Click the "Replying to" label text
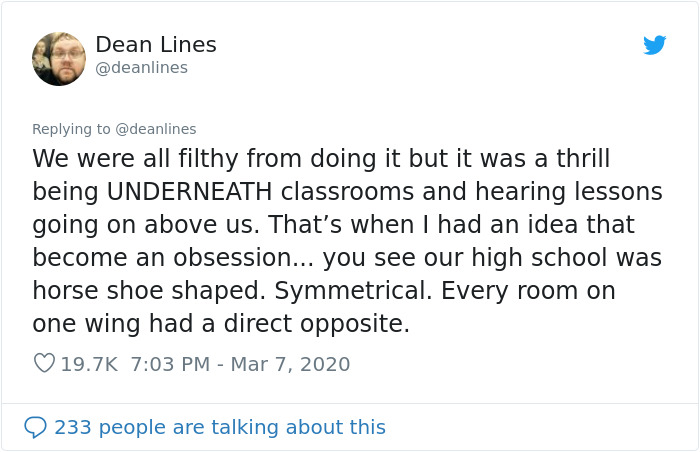This screenshot has width=700, height=452. tap(71, 129)
